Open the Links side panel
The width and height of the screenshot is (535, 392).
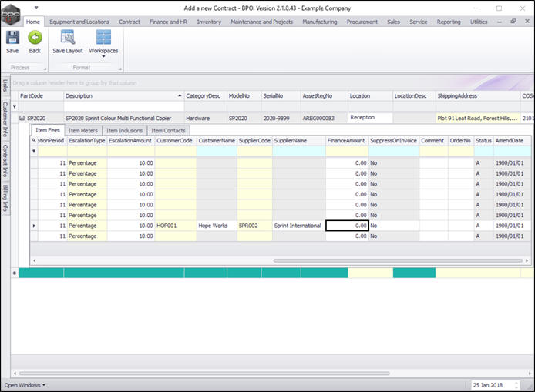click(5, 85)
